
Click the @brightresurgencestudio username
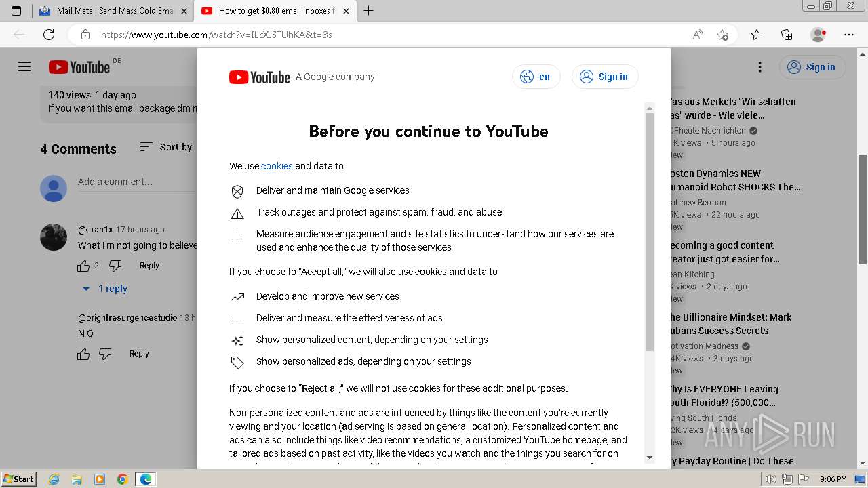coord(127,318)
